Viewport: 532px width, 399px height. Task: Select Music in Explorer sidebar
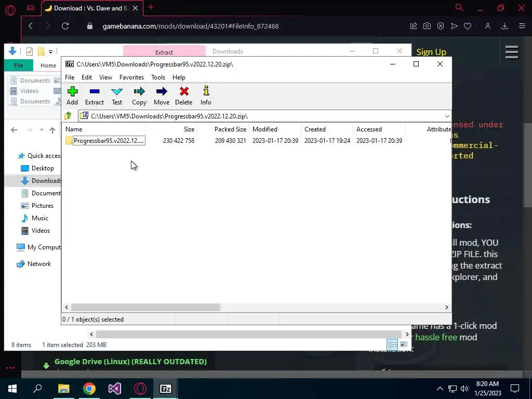[35, 218]
